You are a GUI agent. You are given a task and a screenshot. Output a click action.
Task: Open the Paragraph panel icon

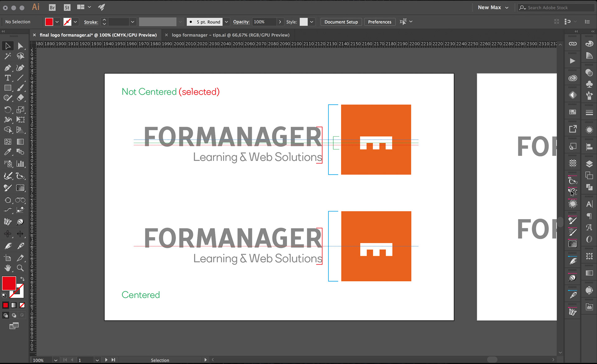pyautogui.click(x=589, y=216)
